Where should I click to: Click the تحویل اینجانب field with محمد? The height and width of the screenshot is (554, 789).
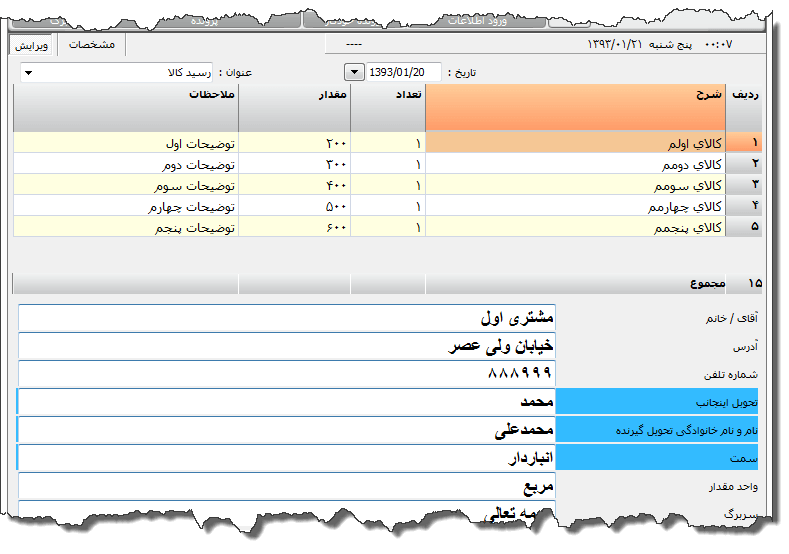(286, 402)
